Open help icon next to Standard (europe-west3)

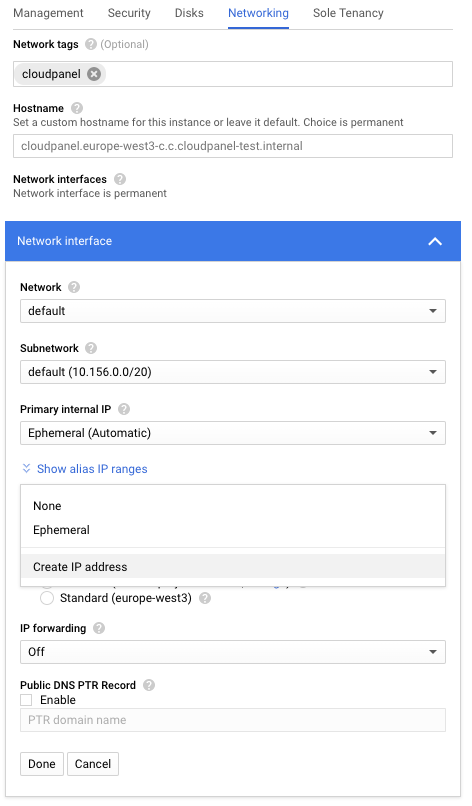[205, 598]
